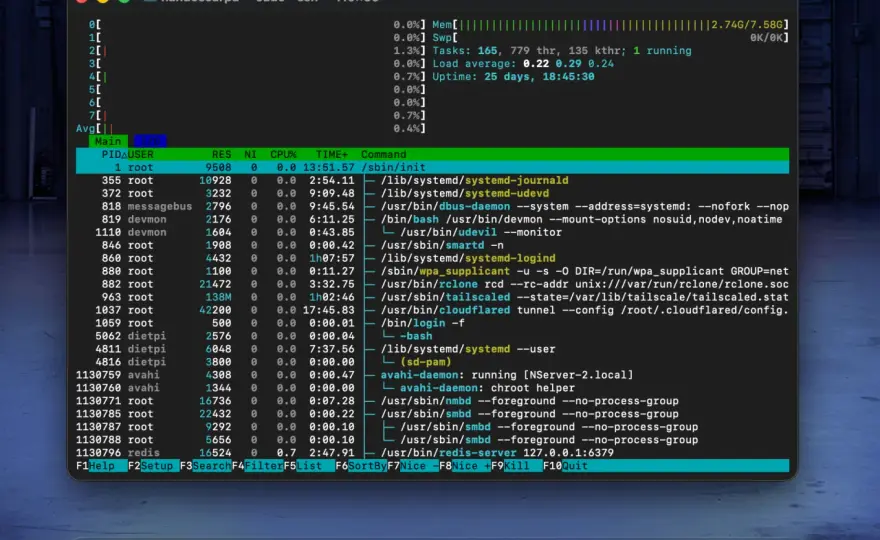Click the Mem usage meter bar

(x=610, y=25)
